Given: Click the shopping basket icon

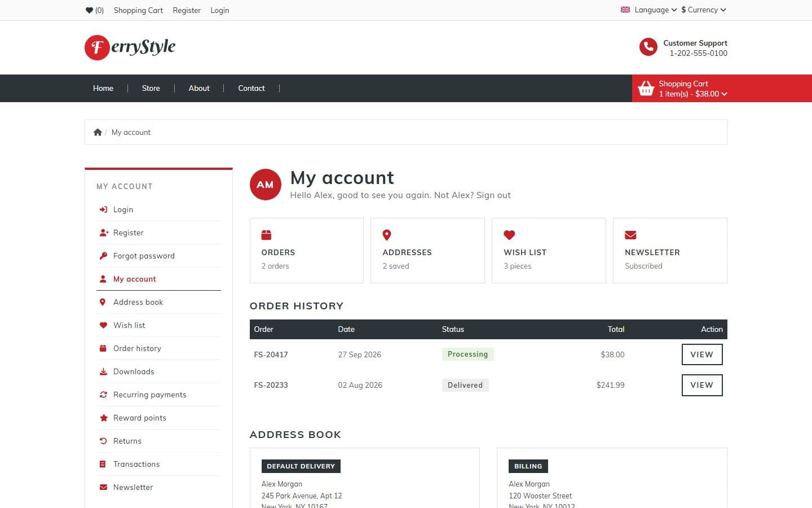Looking at the screenshot, I should coord(646,88).
